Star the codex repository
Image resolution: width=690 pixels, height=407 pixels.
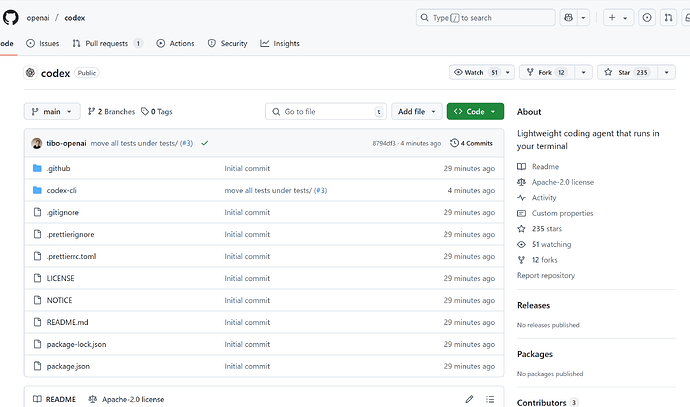coord(627,73)
